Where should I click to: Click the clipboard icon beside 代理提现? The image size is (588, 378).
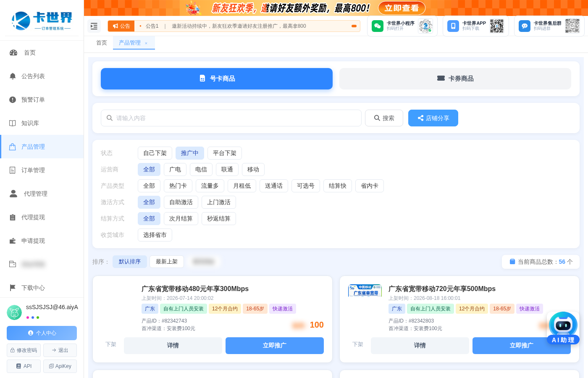[x=13, y=217]
